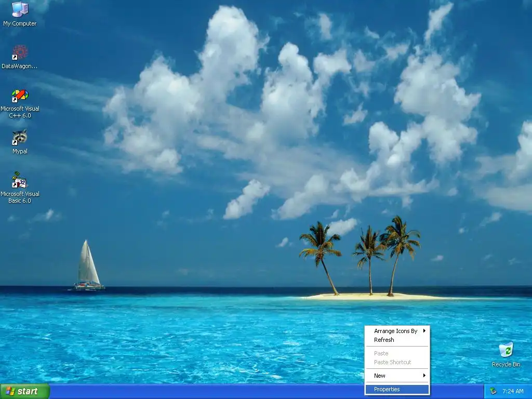
Task: Select the Microsoft Visual Basic 6.0 icon
Action: tap(20, 180)
